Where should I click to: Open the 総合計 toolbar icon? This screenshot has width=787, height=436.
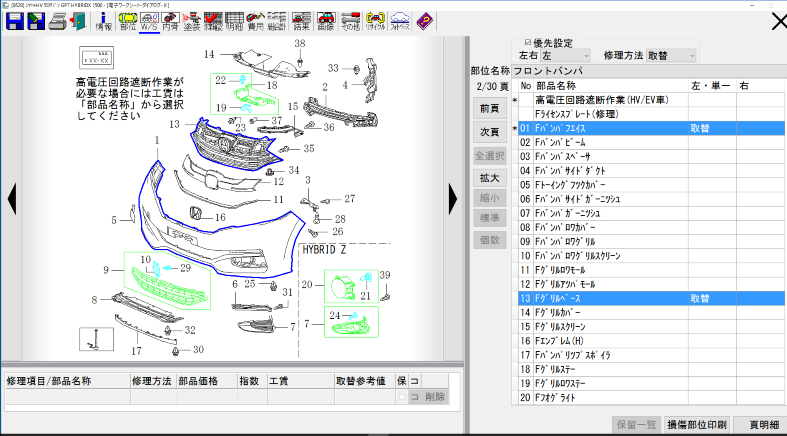coord(277,22)
